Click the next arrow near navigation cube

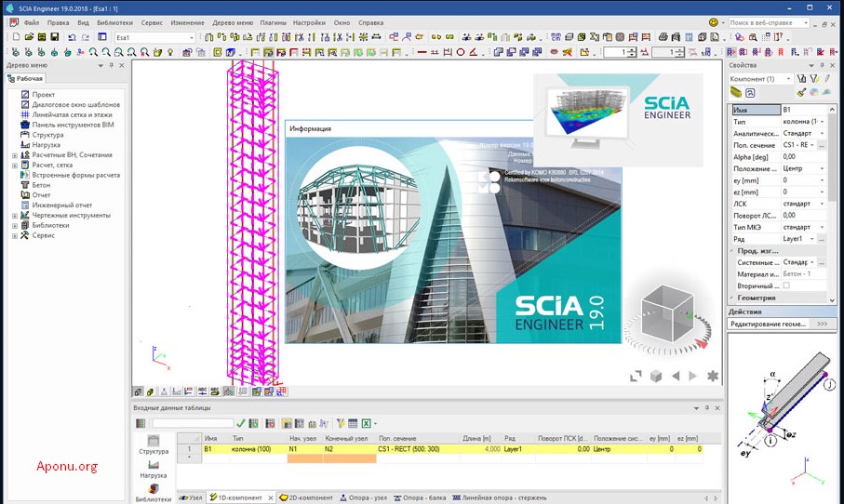pyautogui.click(x=693, y=376)
